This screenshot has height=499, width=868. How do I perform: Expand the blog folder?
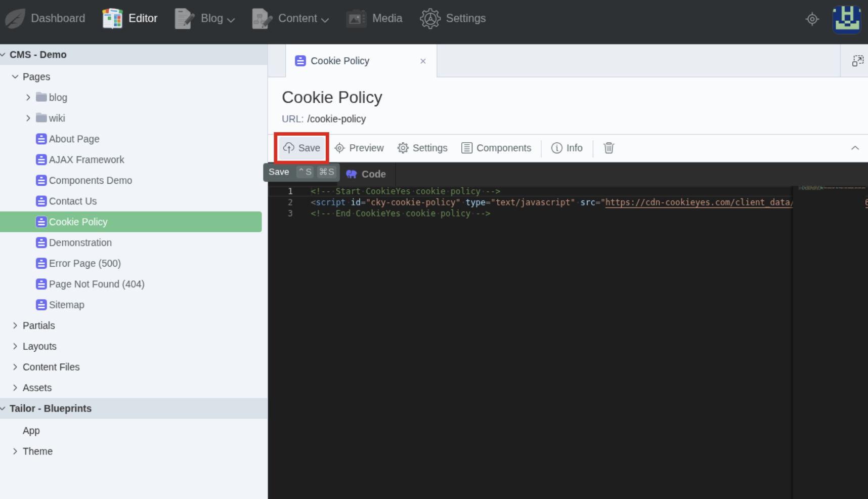point(28,97)
